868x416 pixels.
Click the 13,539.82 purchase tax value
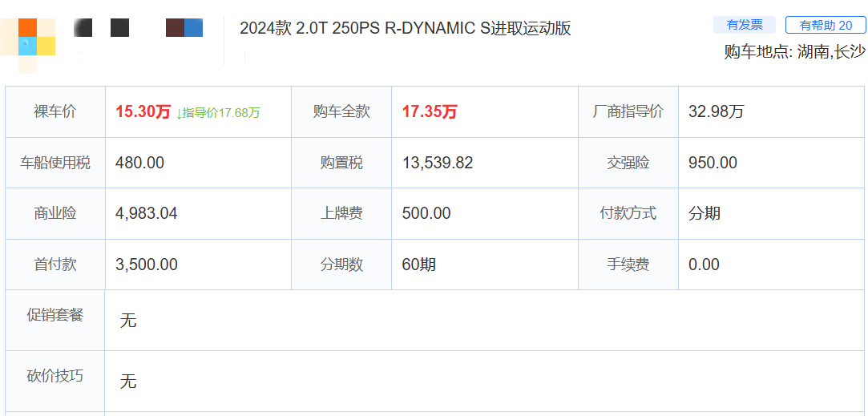click(438, 163)
